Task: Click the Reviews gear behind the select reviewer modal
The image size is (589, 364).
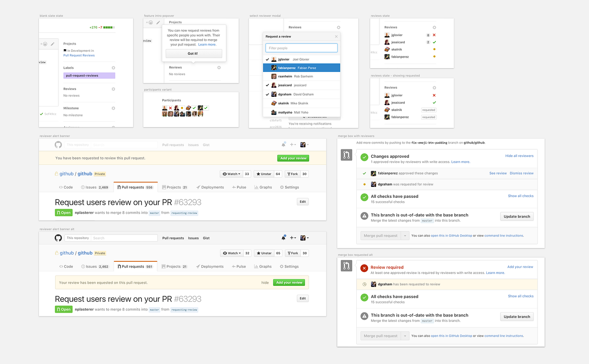Action: [x=338, y=27]
